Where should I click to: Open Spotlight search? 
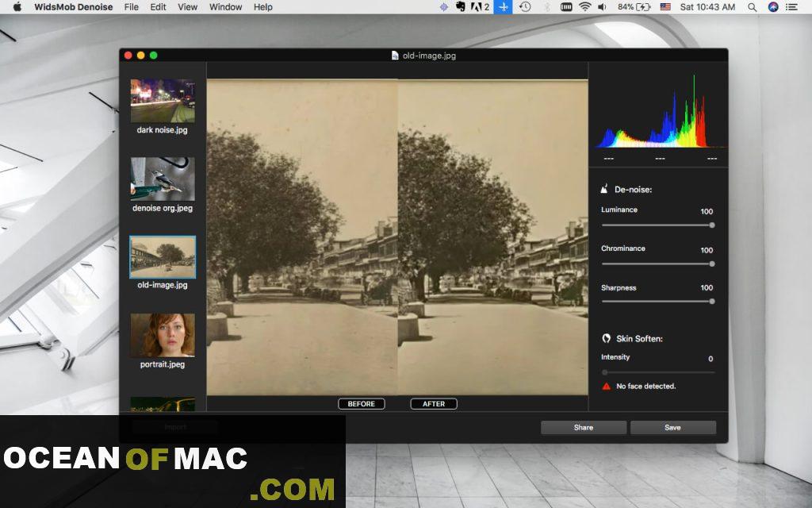tap(752, 6)
